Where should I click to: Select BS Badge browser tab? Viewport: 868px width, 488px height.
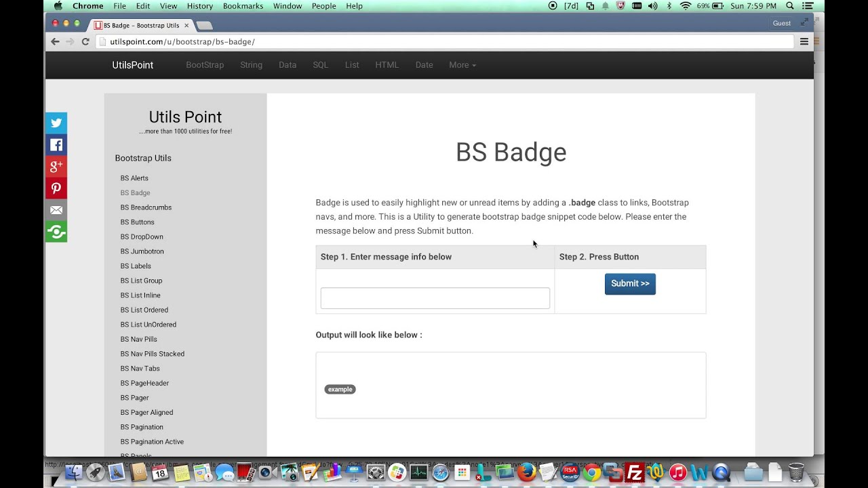(140, 25)
